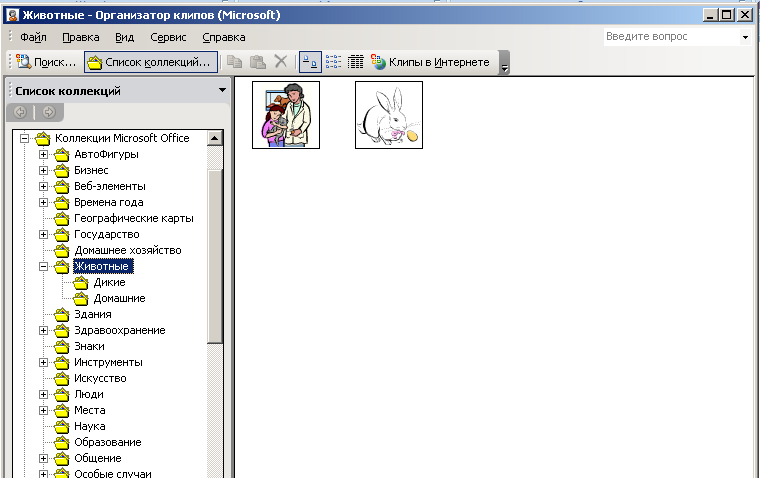The height and width of the screenshot is (478, 760).
Task: Expand the Люди collection
Action: coord(44,395)
